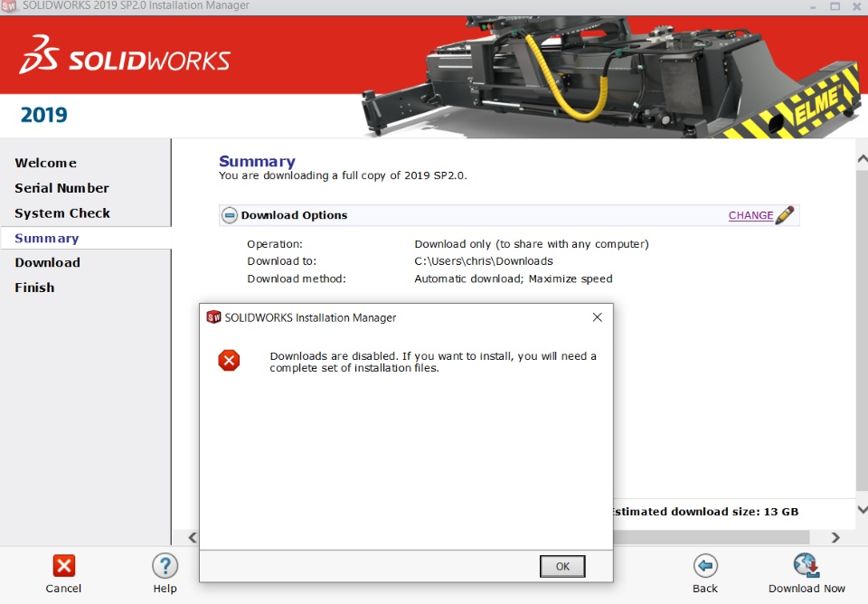Click the horizontal scrollbar right arrow
Viewport: 868px width, 604px height.
pos(835,538)
